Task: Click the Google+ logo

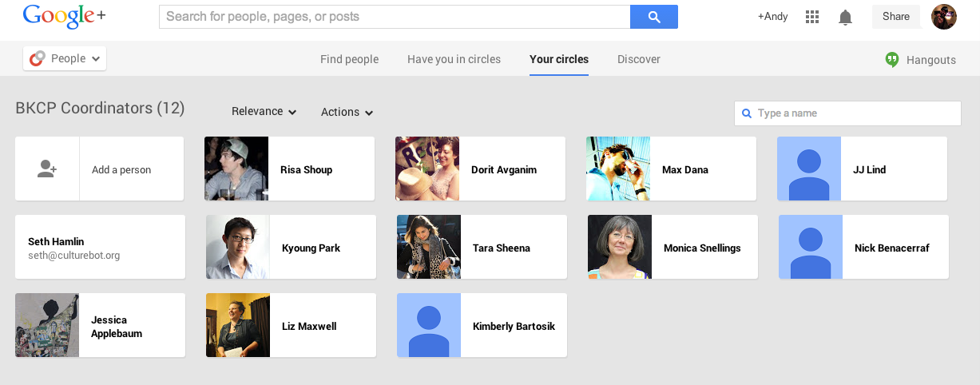Action: [x=65, y=17]
